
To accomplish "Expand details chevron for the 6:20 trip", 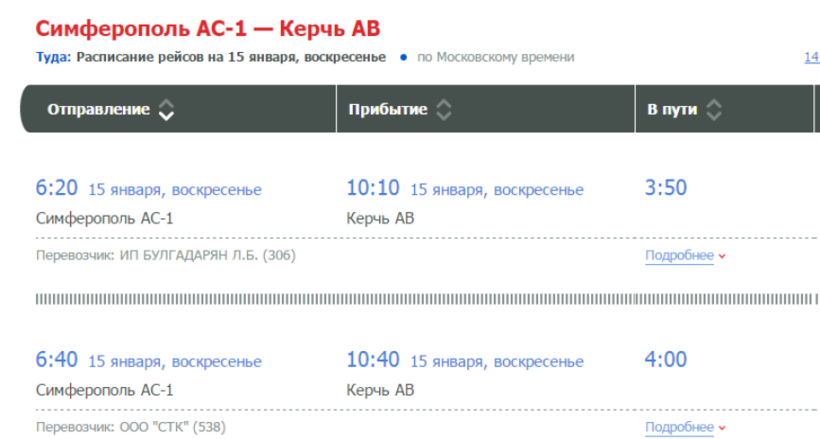I will click(722, 257).
